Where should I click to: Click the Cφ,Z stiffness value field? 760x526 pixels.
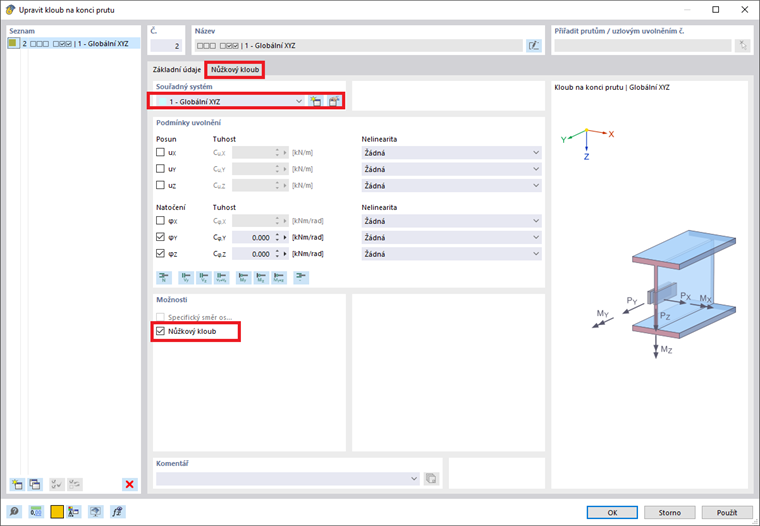coord(252,254)
